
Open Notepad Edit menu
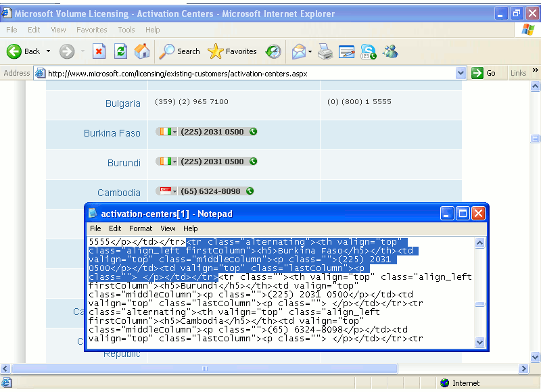pyautogui.click(x=115, y=228)
